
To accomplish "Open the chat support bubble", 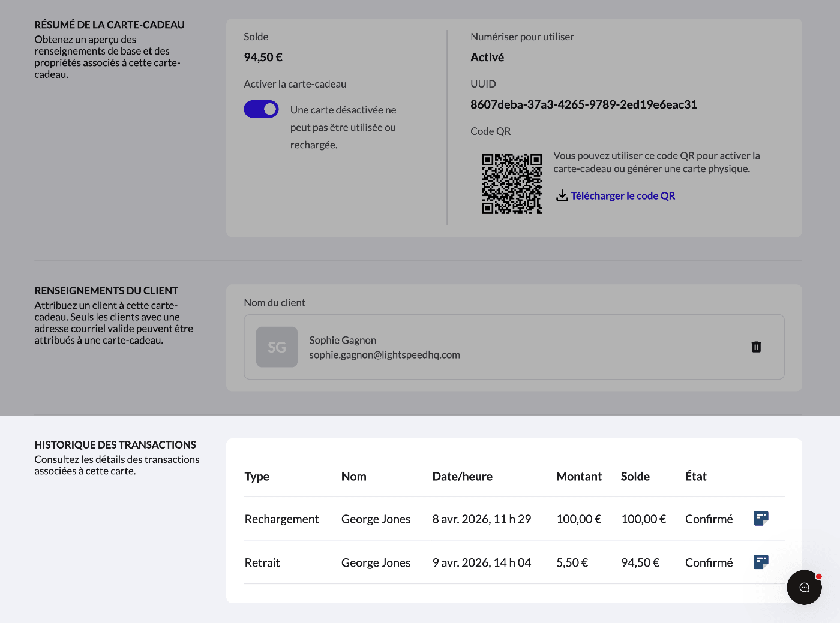I will pos(804,587).
